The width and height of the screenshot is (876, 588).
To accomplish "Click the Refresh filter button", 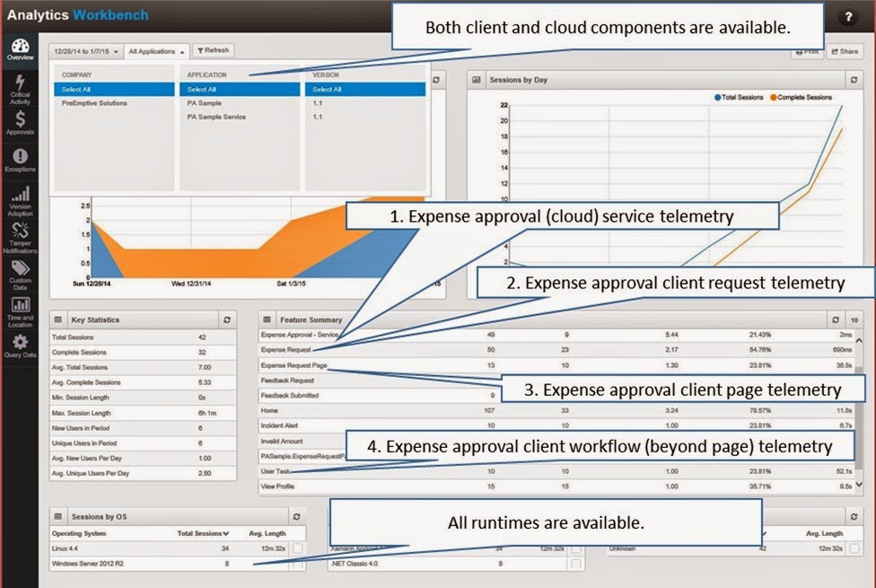I will (x=214, y=50).
